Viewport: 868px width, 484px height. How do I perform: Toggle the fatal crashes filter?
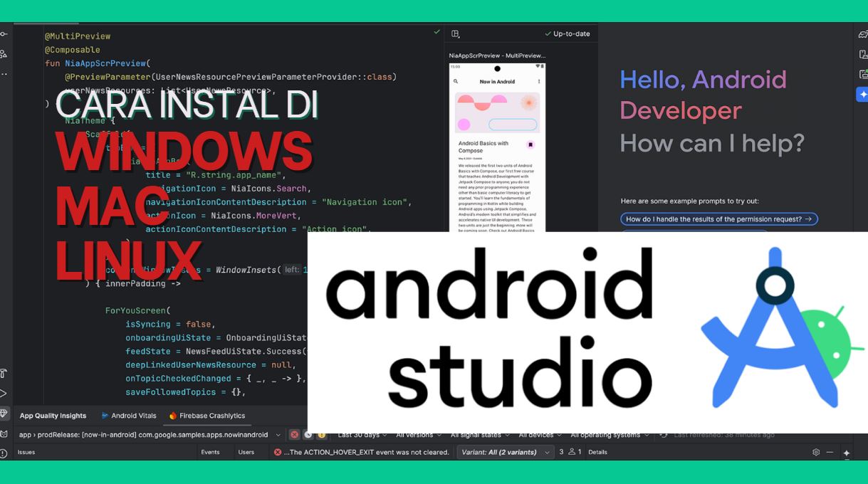295,434
